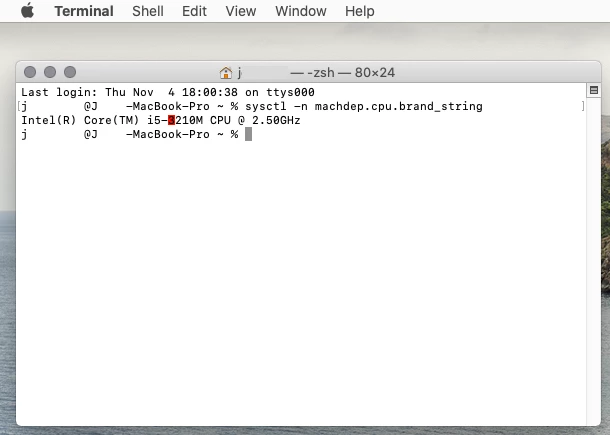Image resolution: width=610 pixels, height=435 pixels.
Task: Close the Terminal window with first gray button
Action: click(30, 72)
